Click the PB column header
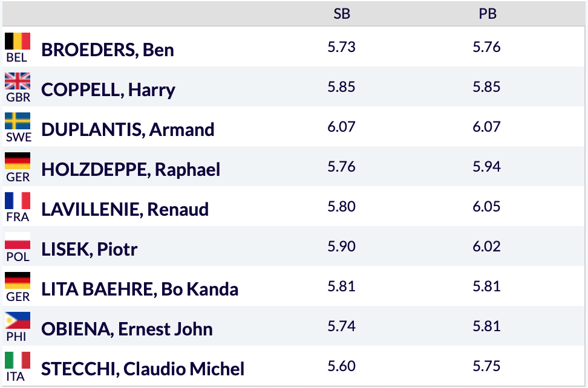 (x=488, y=14)
